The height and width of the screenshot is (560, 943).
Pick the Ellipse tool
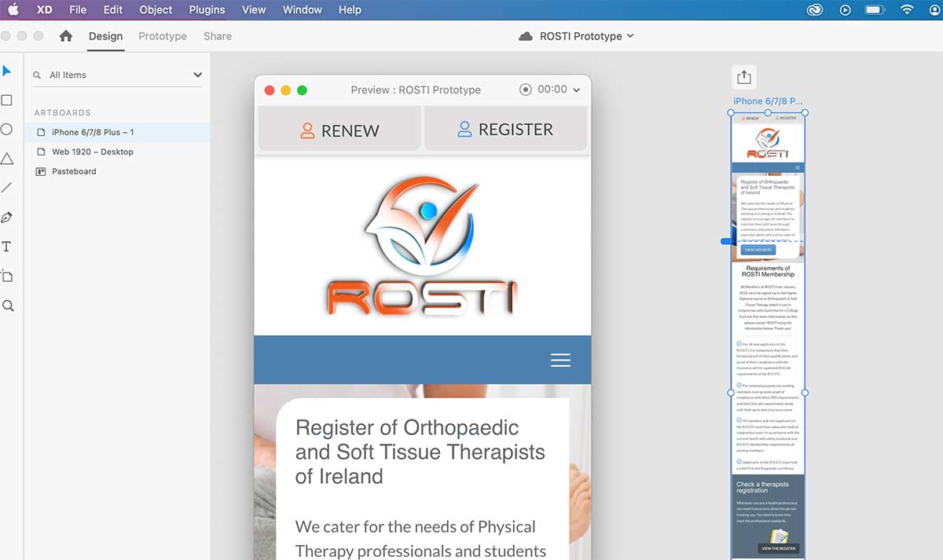tap(6, 130)
